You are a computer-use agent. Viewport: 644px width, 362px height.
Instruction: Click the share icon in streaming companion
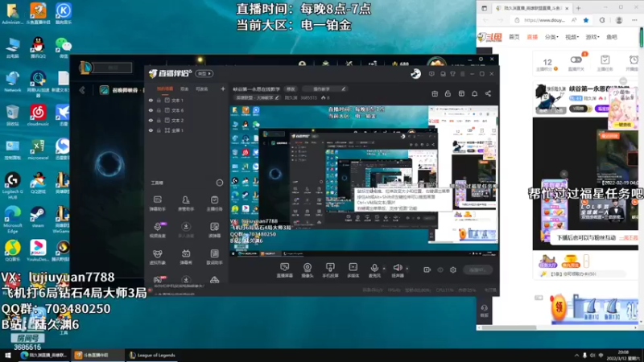pyautogui.click(x=488, y=93)
